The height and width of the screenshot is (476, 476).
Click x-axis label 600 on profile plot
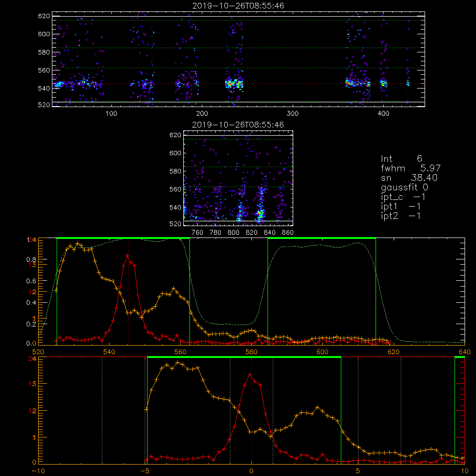[322, 352]
